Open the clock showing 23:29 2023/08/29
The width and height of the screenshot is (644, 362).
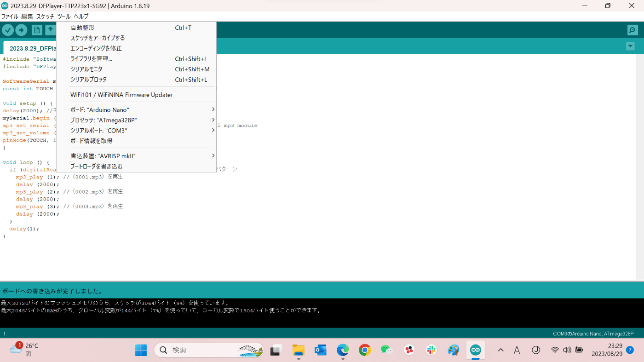[x=607, y=350]
